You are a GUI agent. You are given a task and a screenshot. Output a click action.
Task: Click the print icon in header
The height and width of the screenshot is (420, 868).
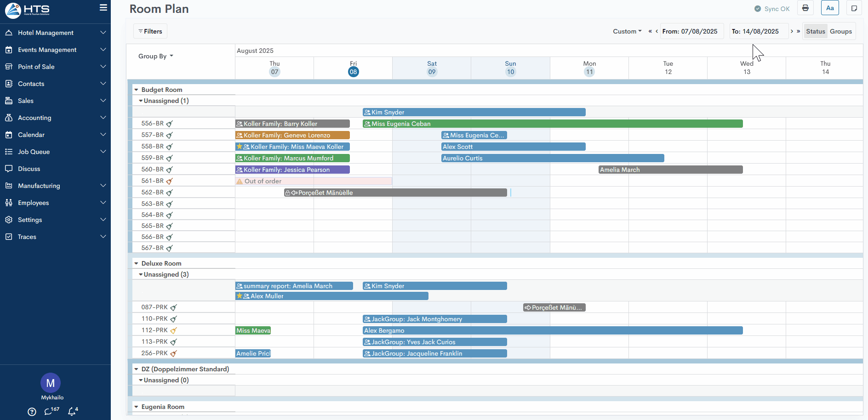805,8
